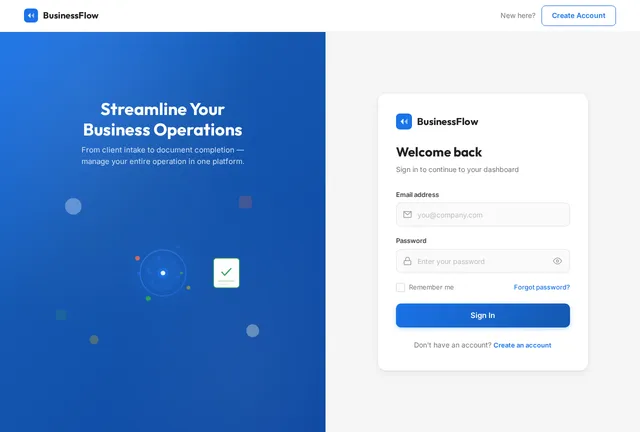Click the "Remember me" label text
The width and height of the screenshot is (640, 432).
point(431,287)
